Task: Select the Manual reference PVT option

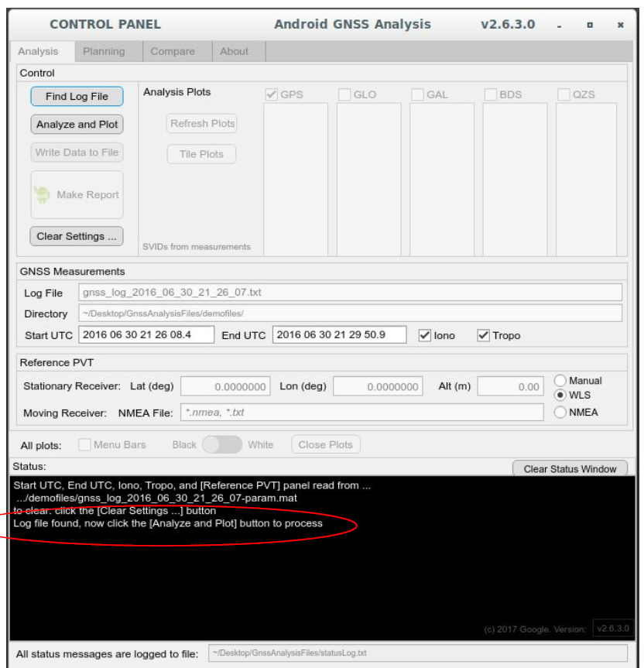Action: click(x=560, y=381)
